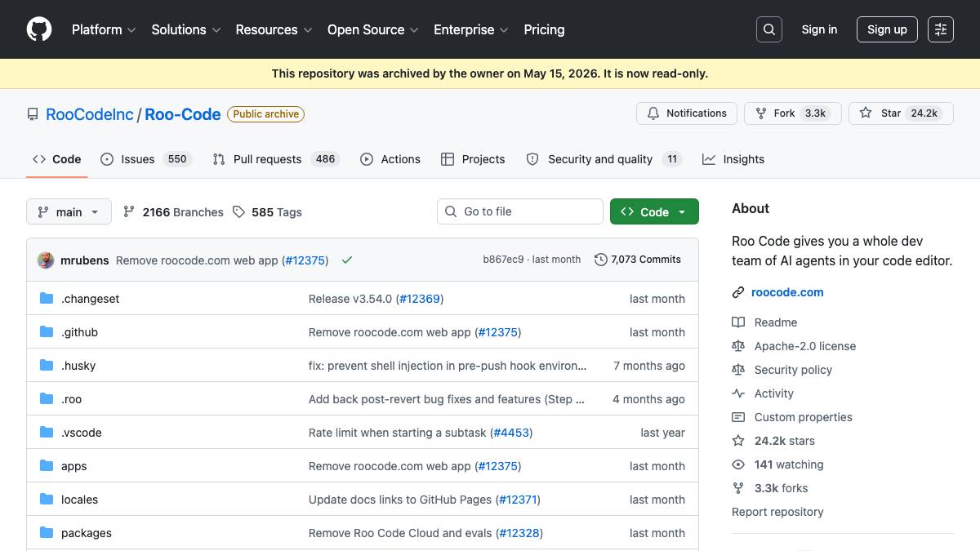This screenshot has height=551, width=980.
Task: Click the branch icon beside 2166 Branches
Action: [129, 212]
